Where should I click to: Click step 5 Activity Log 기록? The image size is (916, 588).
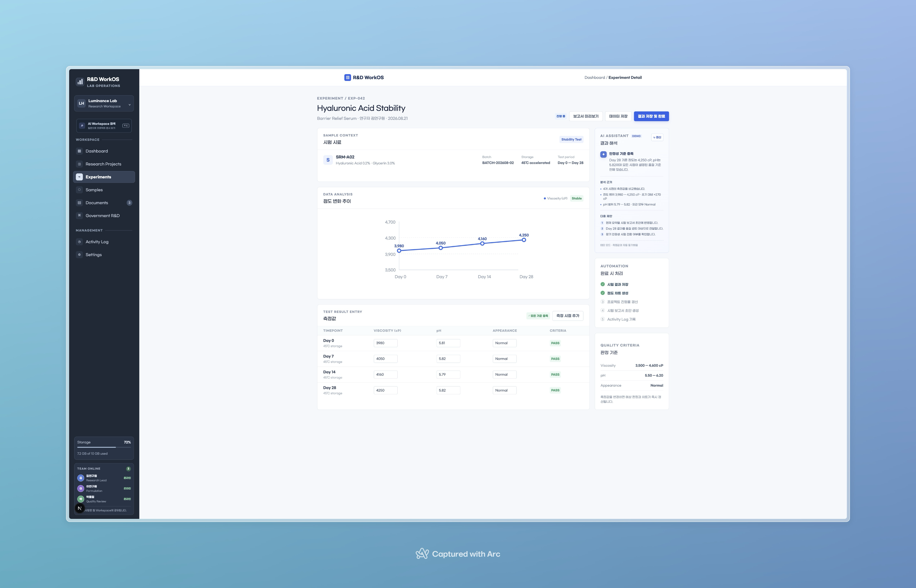618,320
